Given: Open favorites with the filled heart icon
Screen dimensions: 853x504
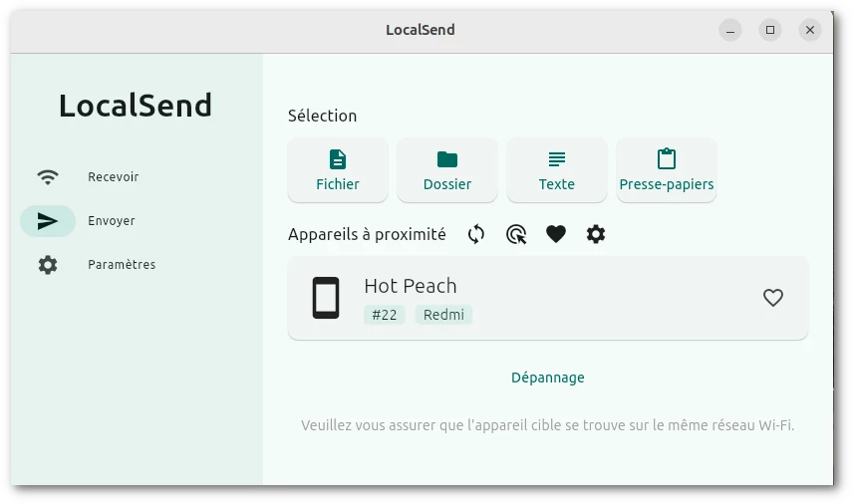Looking at the screenshot, I should (x=556, y=234).
